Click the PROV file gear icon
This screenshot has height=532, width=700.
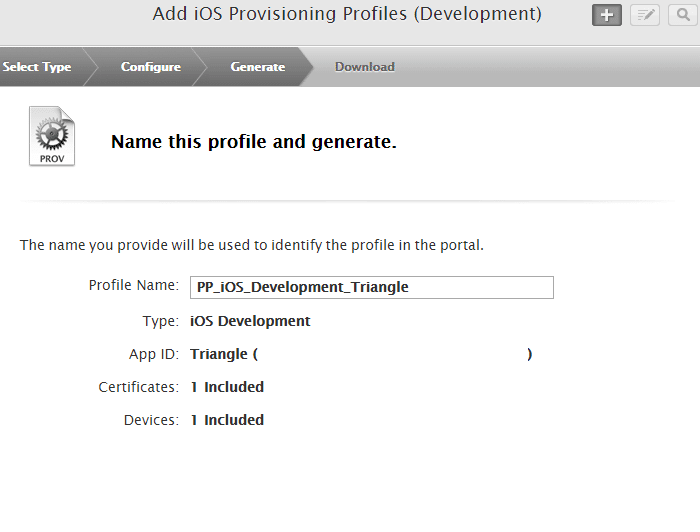[52, 136]
